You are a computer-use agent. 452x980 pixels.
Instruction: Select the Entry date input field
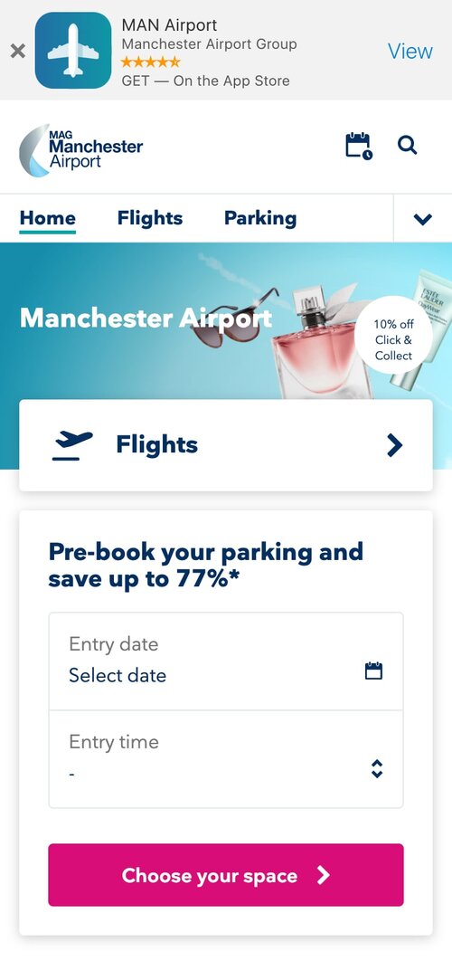(226, 661)
